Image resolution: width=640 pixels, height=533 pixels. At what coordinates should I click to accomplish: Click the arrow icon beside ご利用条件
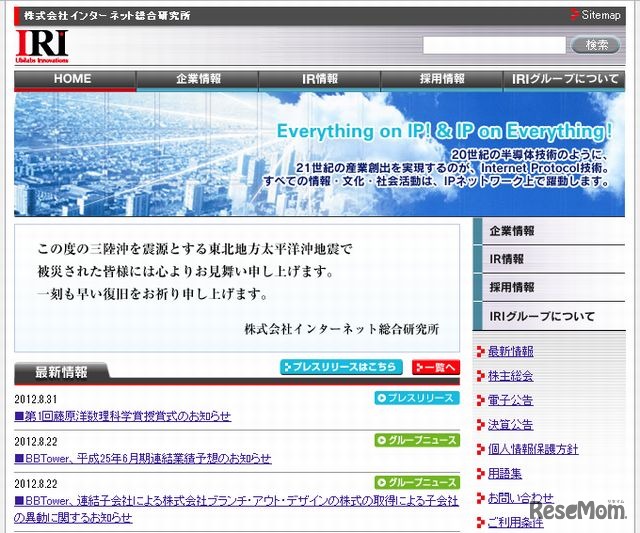point(480,523)
